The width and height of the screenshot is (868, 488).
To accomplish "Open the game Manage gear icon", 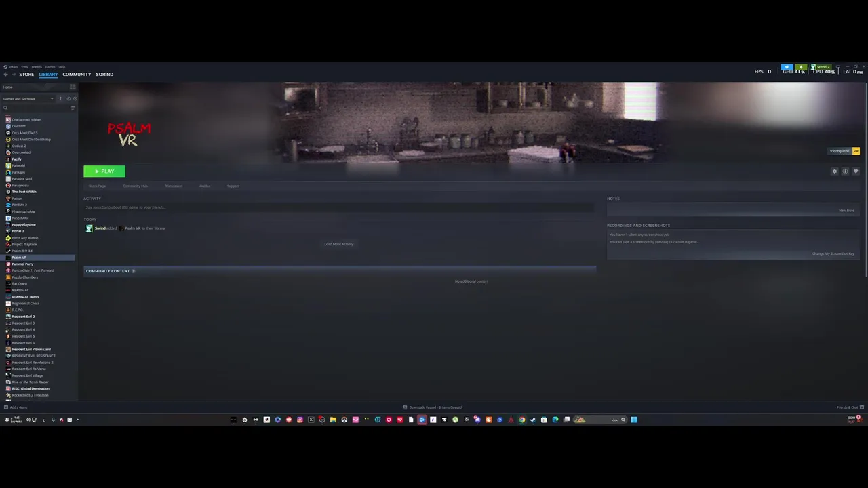I will click(x=835, y=171).
